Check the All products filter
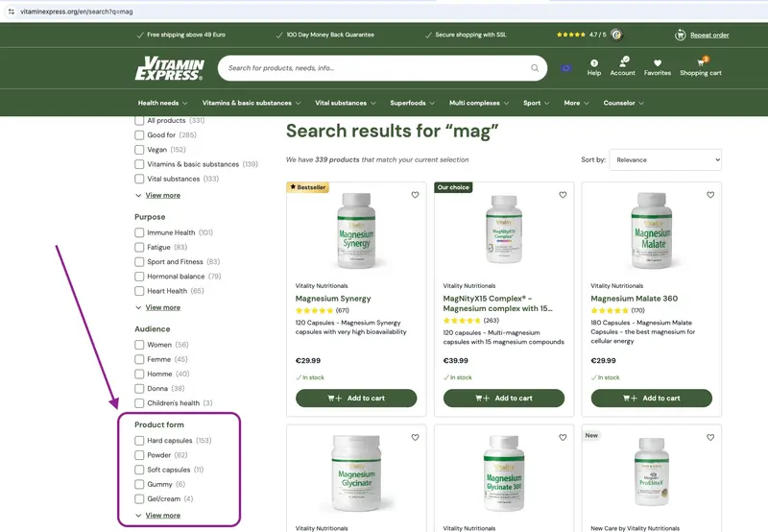 coord(139,120)
